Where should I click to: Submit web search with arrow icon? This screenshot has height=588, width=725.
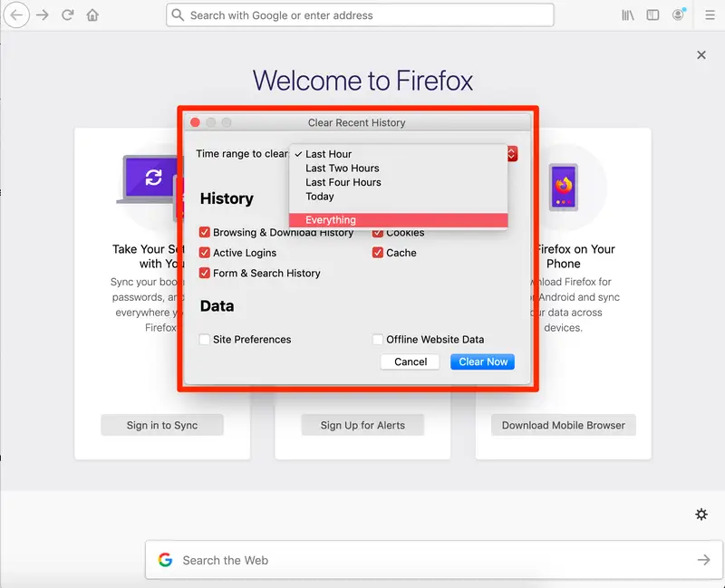click(704, 560)
